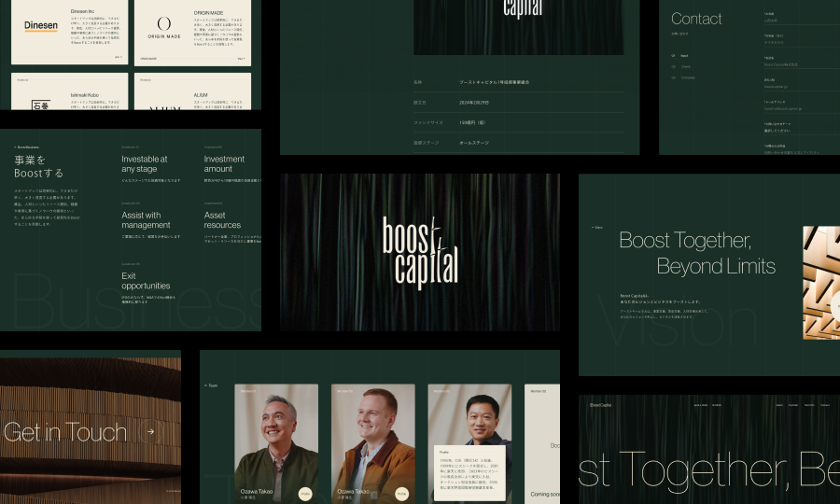Click the Vision section label
This screenshot has height=504, width=840.
coord(597,227)
